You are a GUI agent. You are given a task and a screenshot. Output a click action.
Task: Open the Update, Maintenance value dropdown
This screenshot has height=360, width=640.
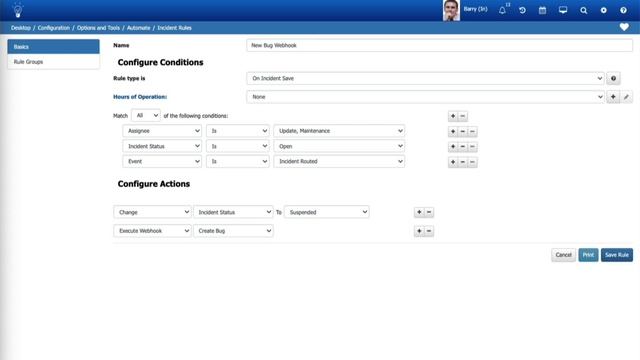click(x=339, y=131)
